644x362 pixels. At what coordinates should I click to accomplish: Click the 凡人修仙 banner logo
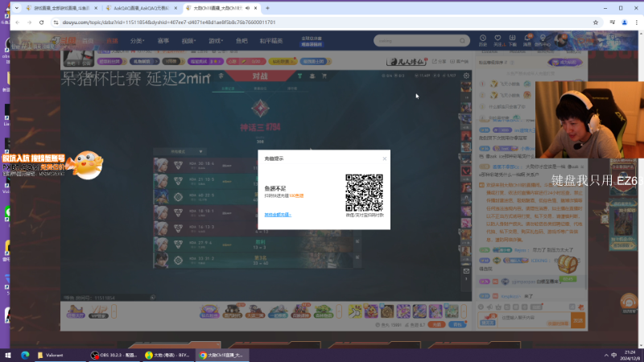pos(407,62)
